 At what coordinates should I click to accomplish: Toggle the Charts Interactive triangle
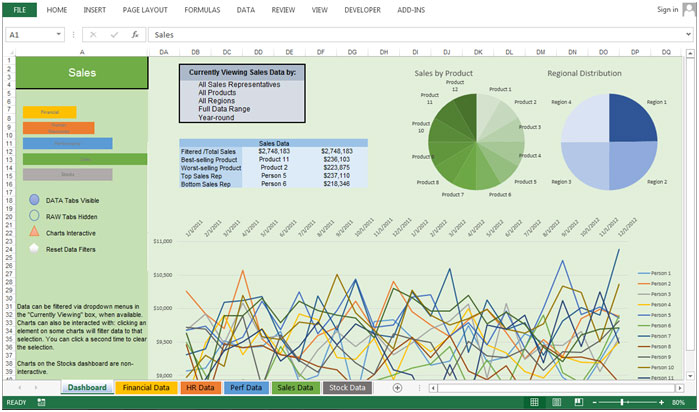34,231
